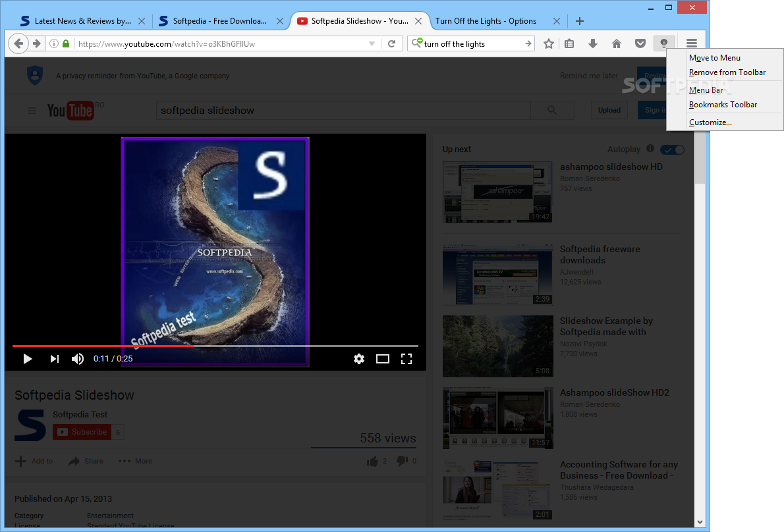This screenshot has width=784, height=532.
Task: Click the Firefox URL address field
Action: coord(221,44)
